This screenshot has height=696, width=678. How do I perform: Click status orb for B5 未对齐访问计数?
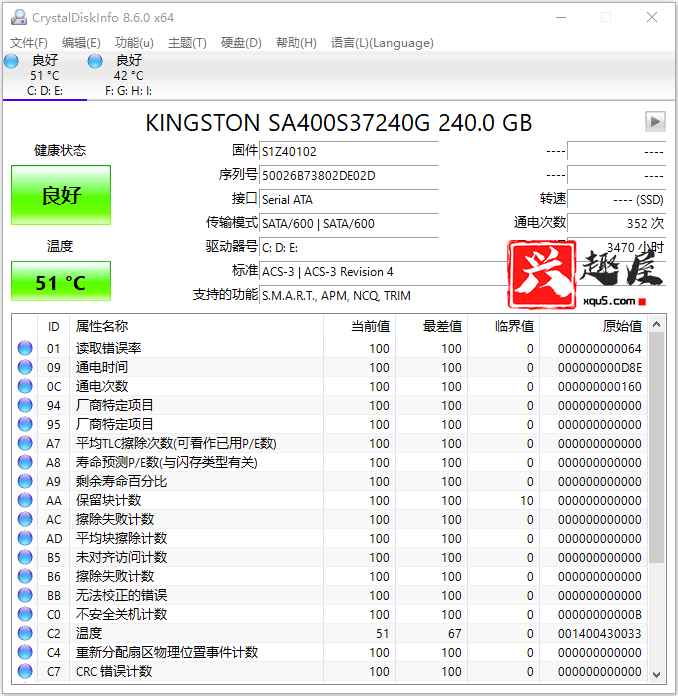point(25,557)
